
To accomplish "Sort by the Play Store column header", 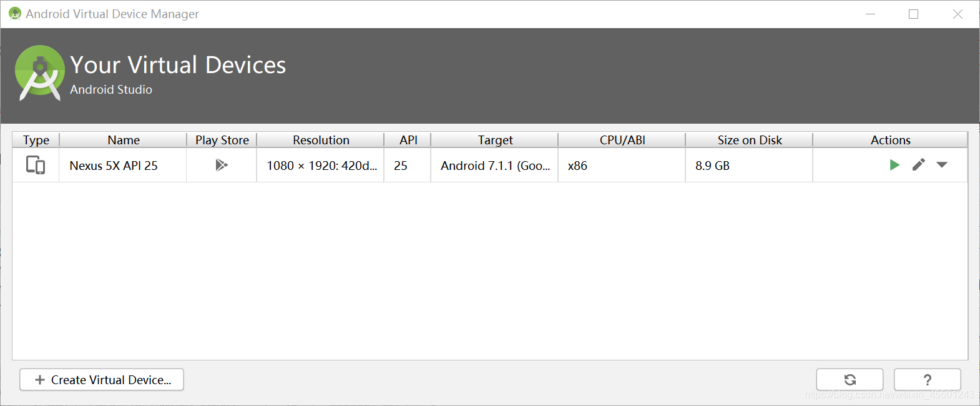I will tap(222, 140).
